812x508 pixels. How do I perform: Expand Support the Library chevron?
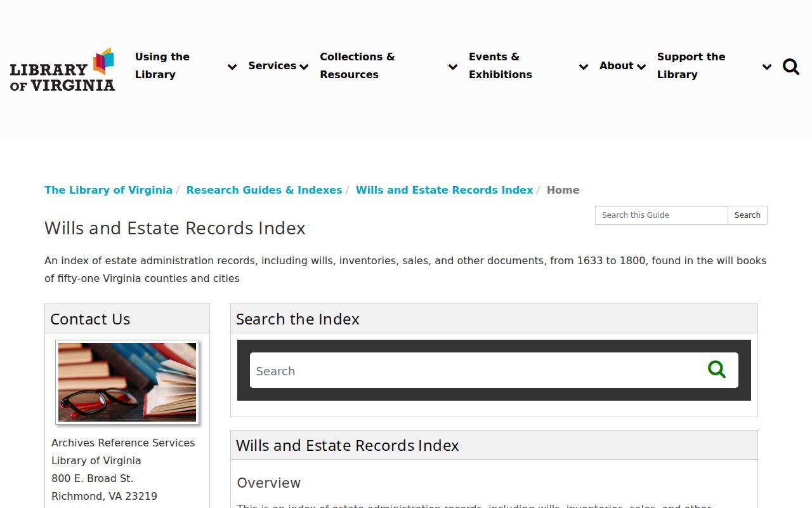(767, 67)
